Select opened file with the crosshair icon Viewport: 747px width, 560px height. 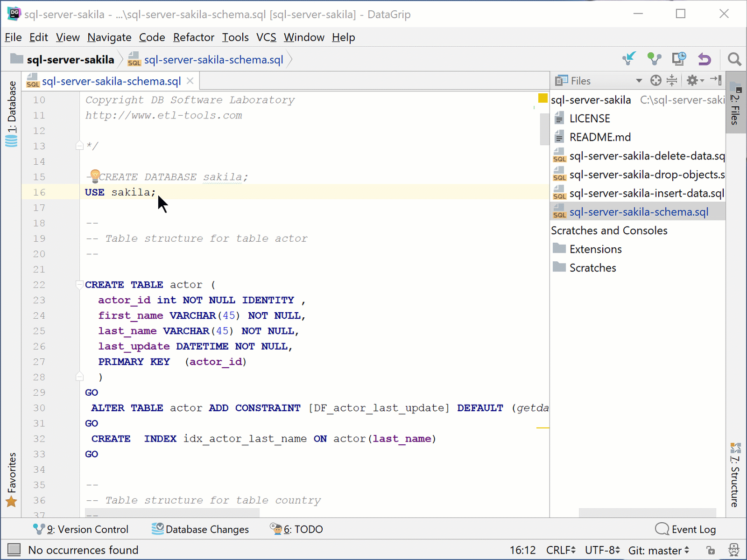655,80
